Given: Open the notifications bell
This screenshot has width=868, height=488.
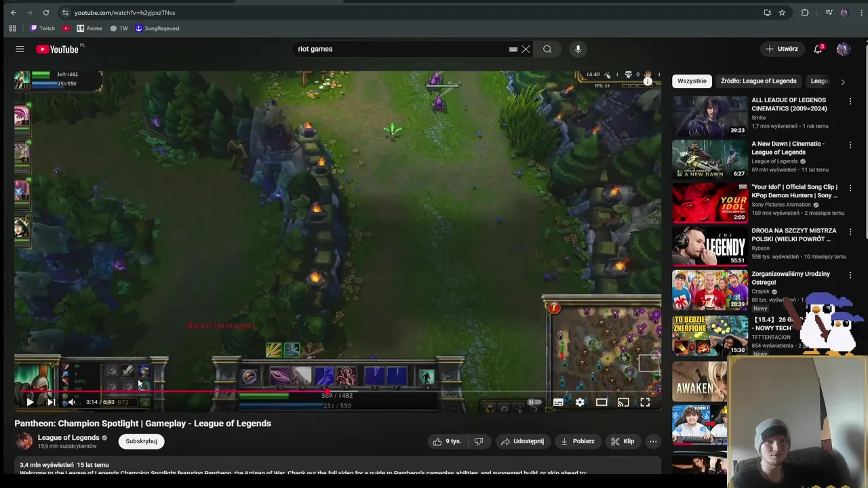Looking at the screenshot, I should tap(818, 49).
